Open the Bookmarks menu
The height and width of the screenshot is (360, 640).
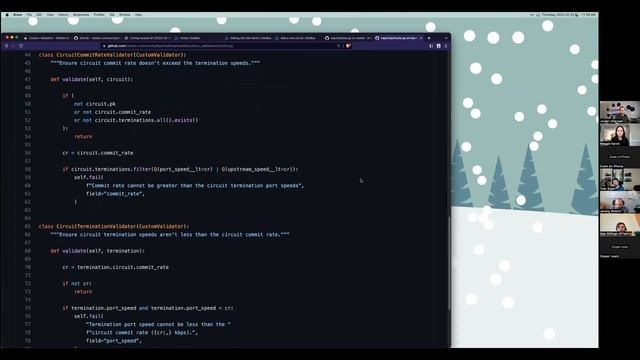(x=81, y=15)
